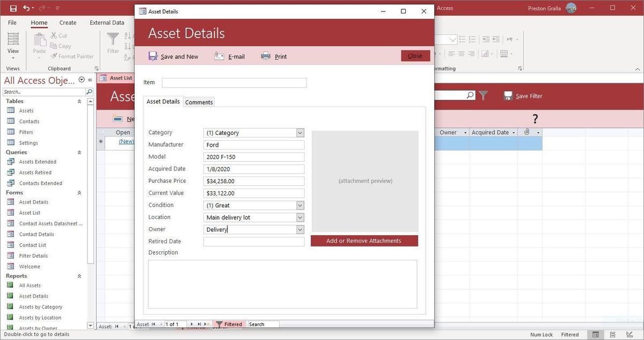
Task: Click the Print printer icon
Action: [266, 56]
